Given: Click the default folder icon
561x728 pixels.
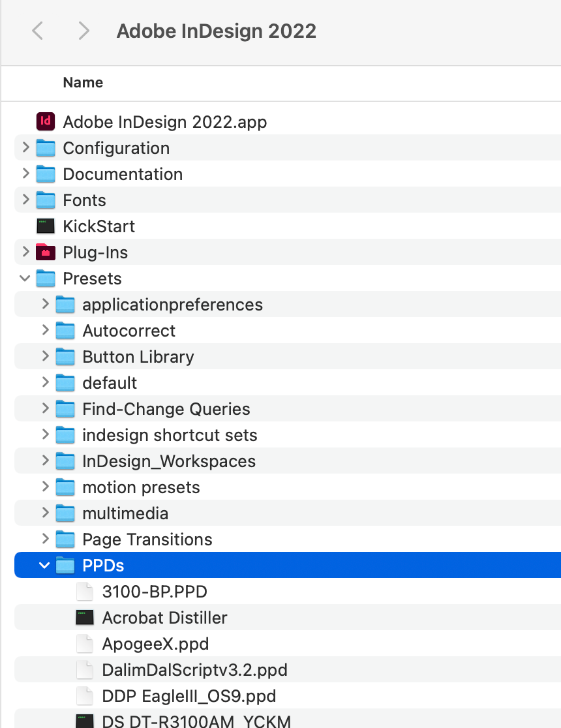Looking at the screenshot, I should coord(65,382).
